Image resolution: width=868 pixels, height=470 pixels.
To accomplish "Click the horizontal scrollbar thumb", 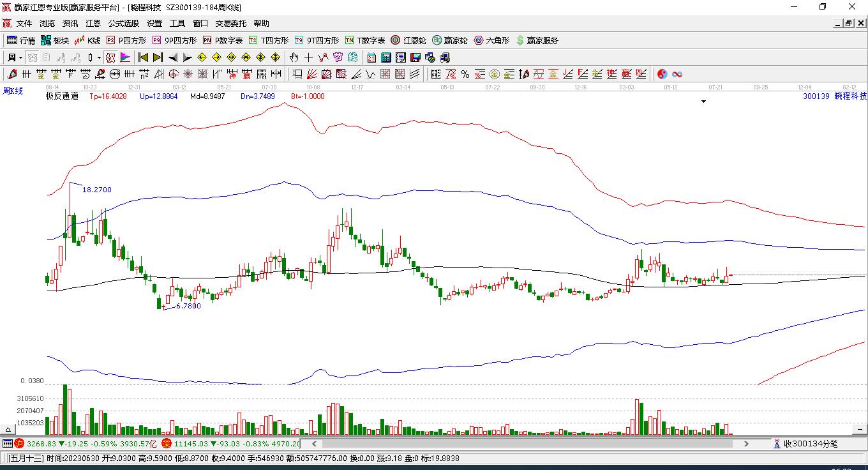I will tap(528, 443).
